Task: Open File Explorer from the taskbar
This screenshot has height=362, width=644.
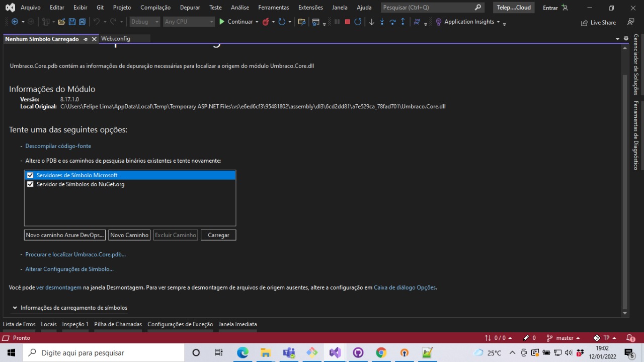Action: (x=266, y=352)
